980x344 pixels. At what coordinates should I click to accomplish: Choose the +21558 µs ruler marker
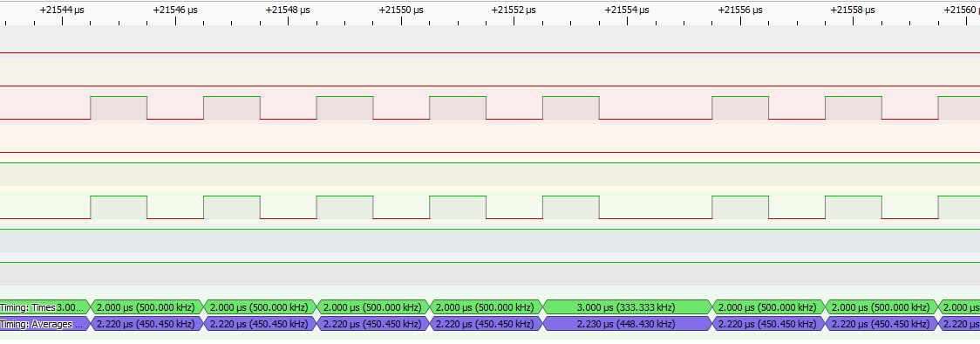coord(853,10)
